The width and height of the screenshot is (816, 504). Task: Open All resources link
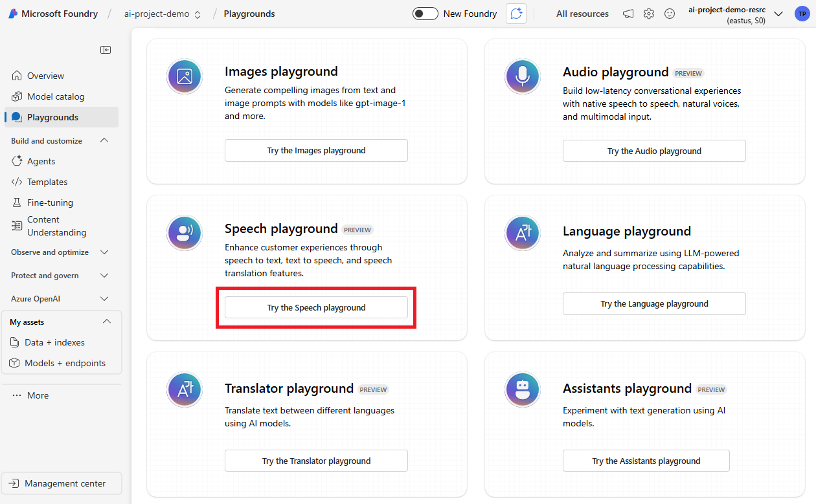[x=582, y=14]
